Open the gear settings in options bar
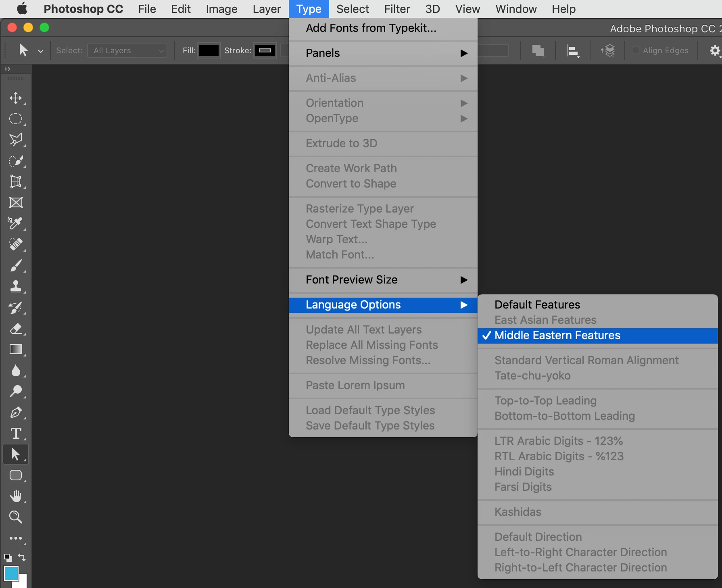 click(x=715, y=51)
